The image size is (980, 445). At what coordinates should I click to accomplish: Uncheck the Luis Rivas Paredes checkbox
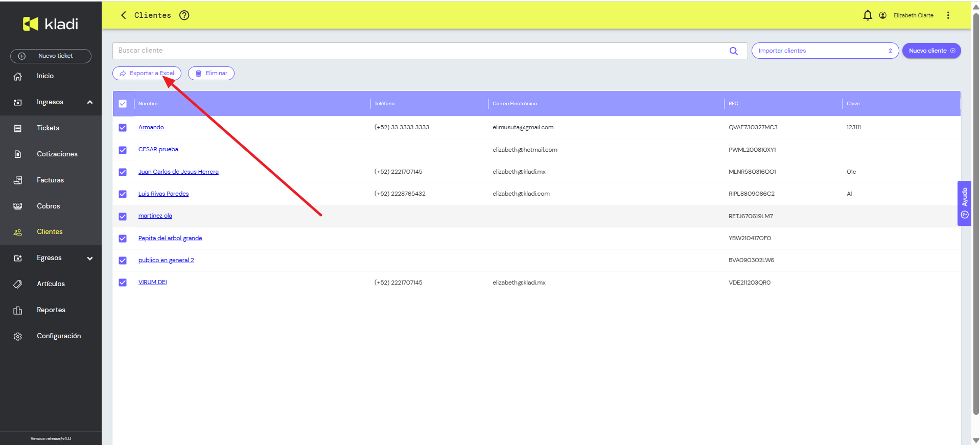click(123, 194)
